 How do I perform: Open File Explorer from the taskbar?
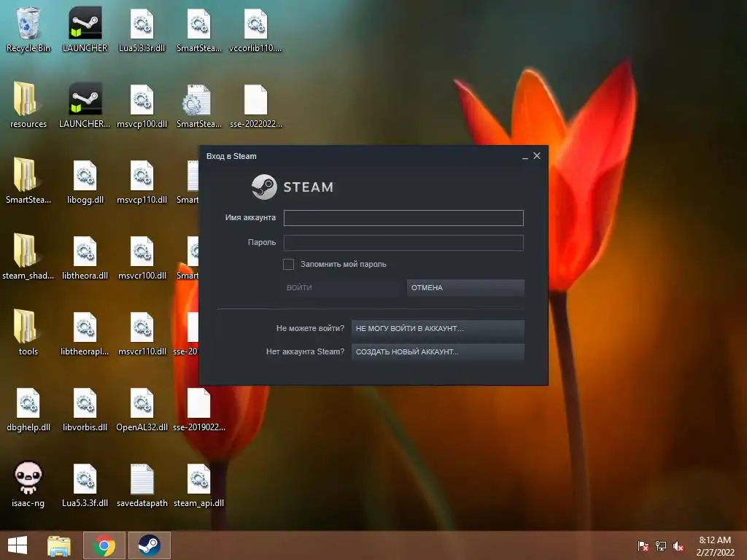coord(59,545)
